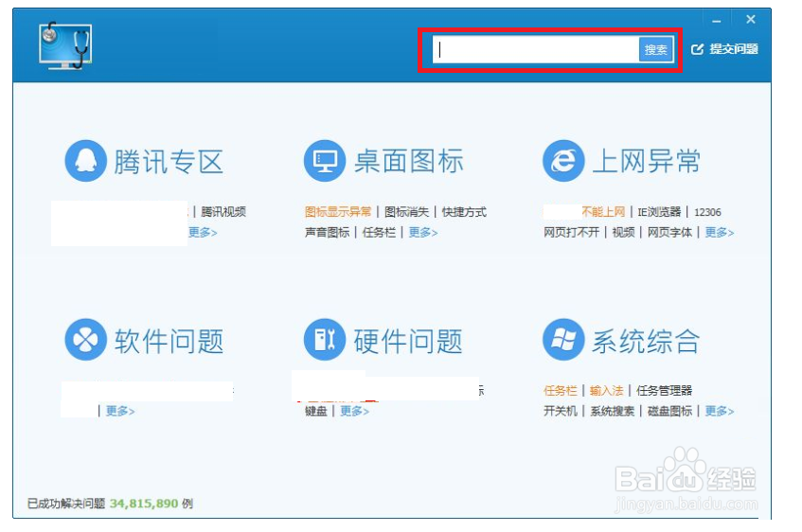Expand 更多 under 硬件问题
This screenshot has height=532, width=802.
(x=354, y=411)
